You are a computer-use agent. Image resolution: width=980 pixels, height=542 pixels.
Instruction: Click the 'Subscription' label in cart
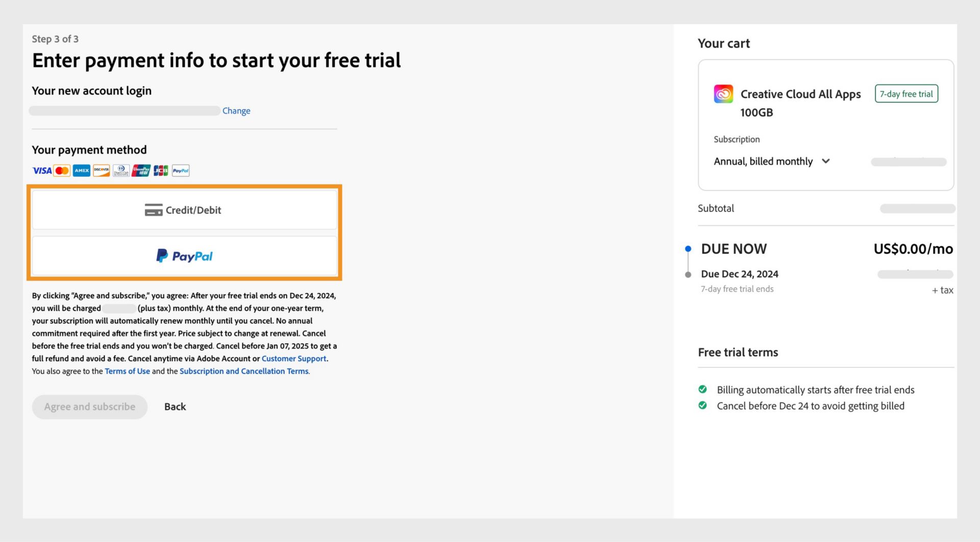[x=737, y=139]
